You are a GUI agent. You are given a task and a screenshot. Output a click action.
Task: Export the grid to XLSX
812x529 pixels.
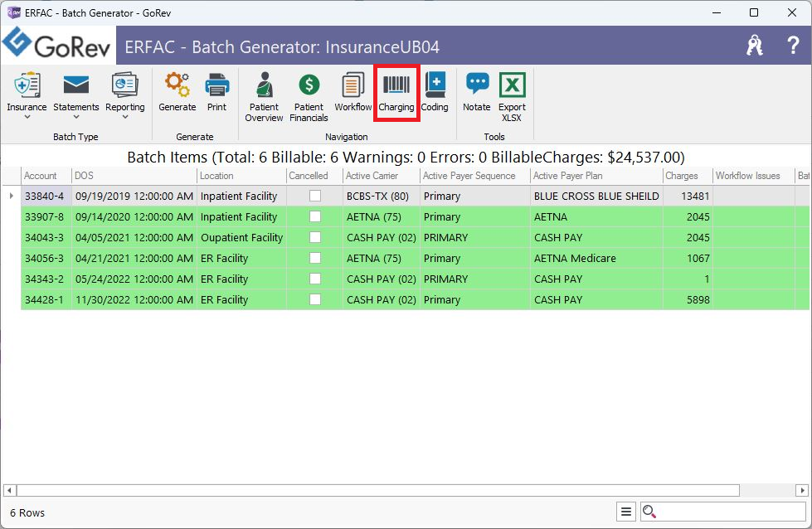point(512,97)
